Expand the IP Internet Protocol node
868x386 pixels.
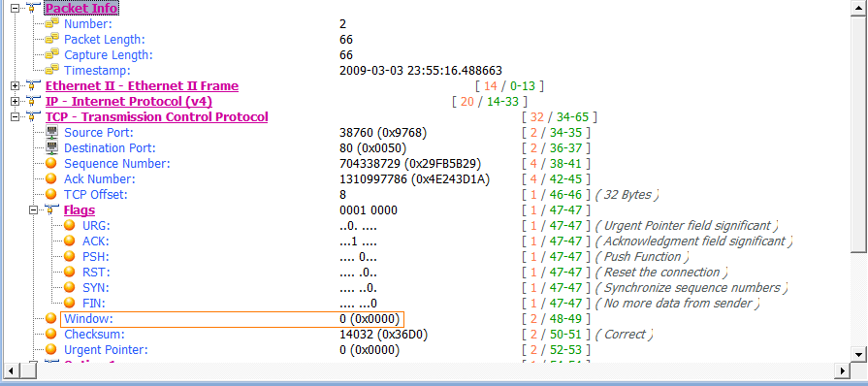(15, 101)
